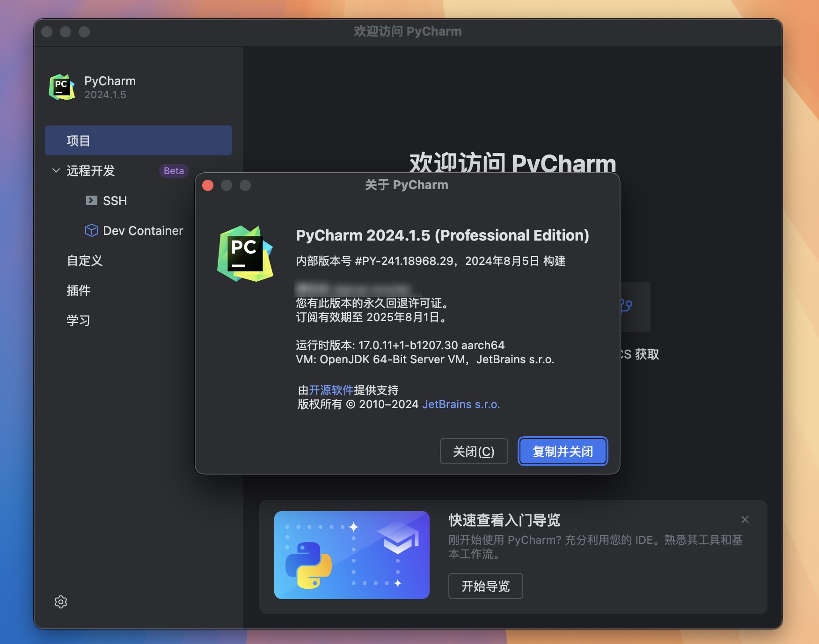Screen dimensions: 819x644
Task: Click the PyCharm logo in the sidebar header
Action: click(x=62, y=87)
